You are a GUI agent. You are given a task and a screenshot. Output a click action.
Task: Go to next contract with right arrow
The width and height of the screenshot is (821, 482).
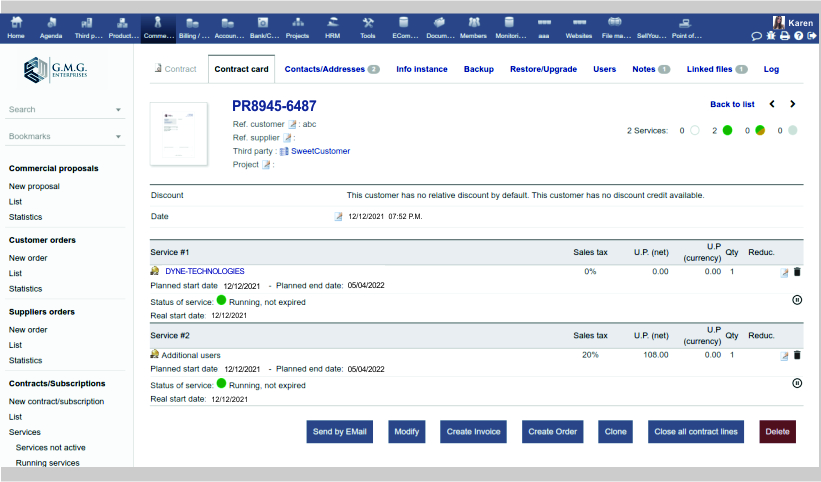click(x=792, y=104)
